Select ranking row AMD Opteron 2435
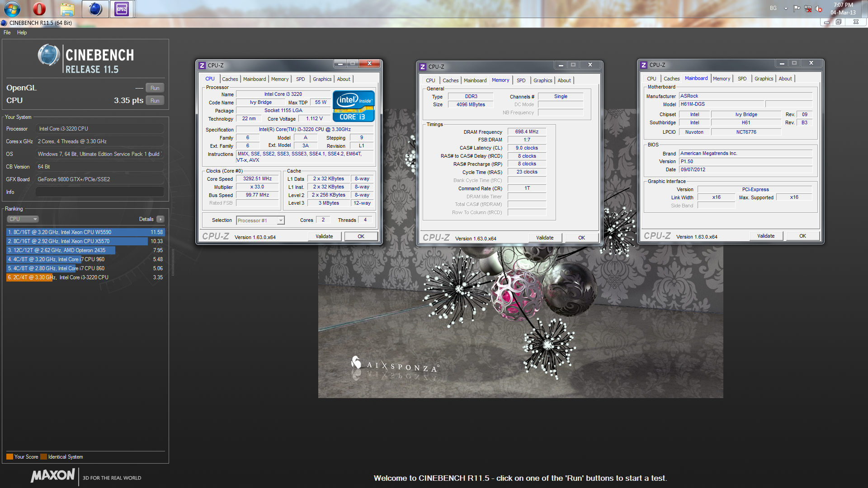Image resolution: width=868 pixels, height=488 pixels. coord(85,250)
